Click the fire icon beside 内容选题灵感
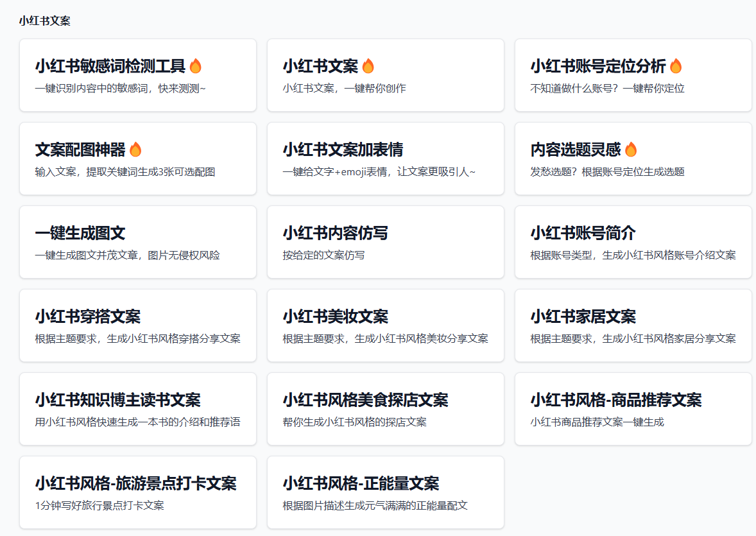This screenshot has height=536, width=756. click(631, 150)
